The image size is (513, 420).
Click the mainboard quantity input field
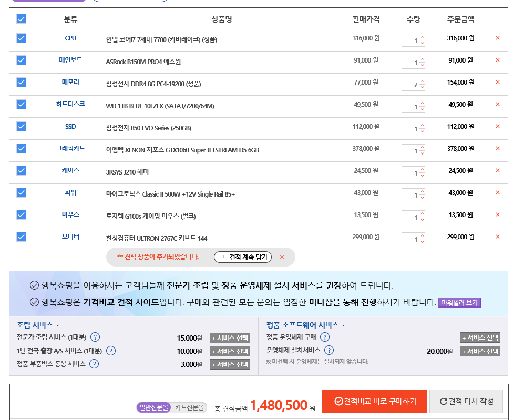pyautogui.click(x=411, y=63)
